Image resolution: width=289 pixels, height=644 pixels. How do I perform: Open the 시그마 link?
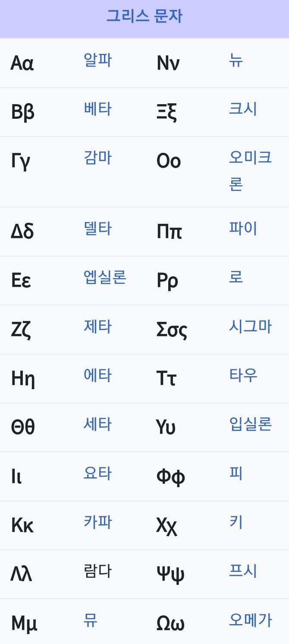click(250, 327)
